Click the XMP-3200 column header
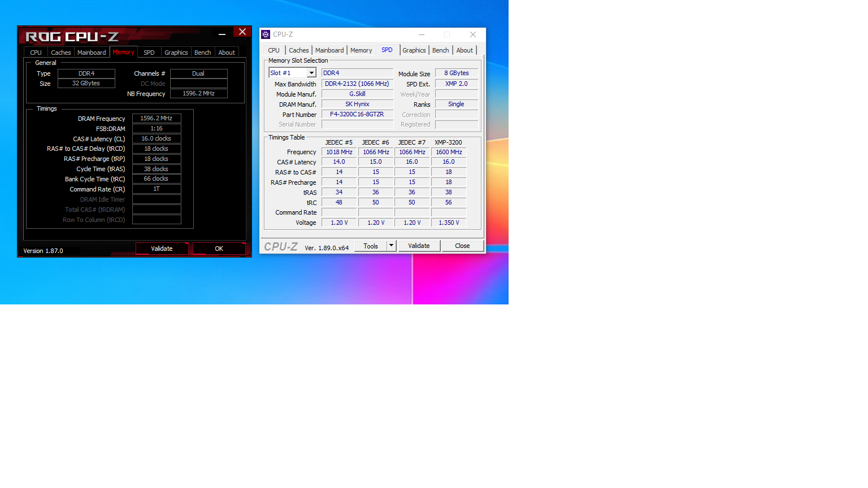This screenshot has height=488, width=868. [x=448, y=142]
